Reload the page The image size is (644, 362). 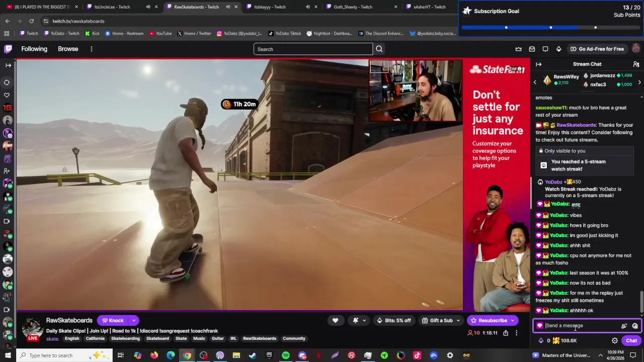(x=31, y=21)
